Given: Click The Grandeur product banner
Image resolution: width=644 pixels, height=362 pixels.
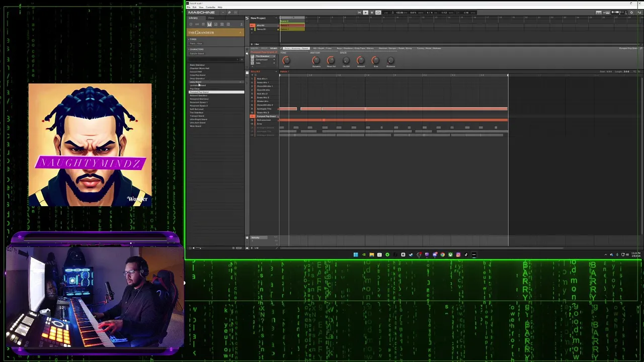Looking at the screenshot, I should click(215, 32).
